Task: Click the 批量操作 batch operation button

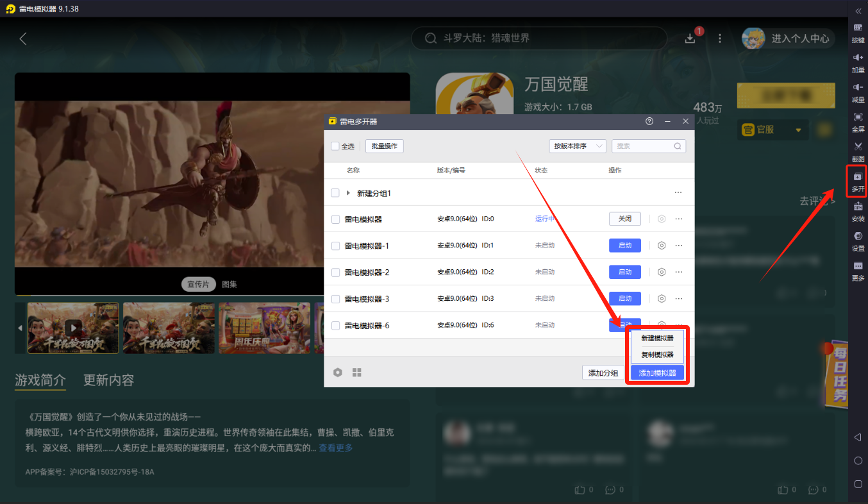Action: 385,146
